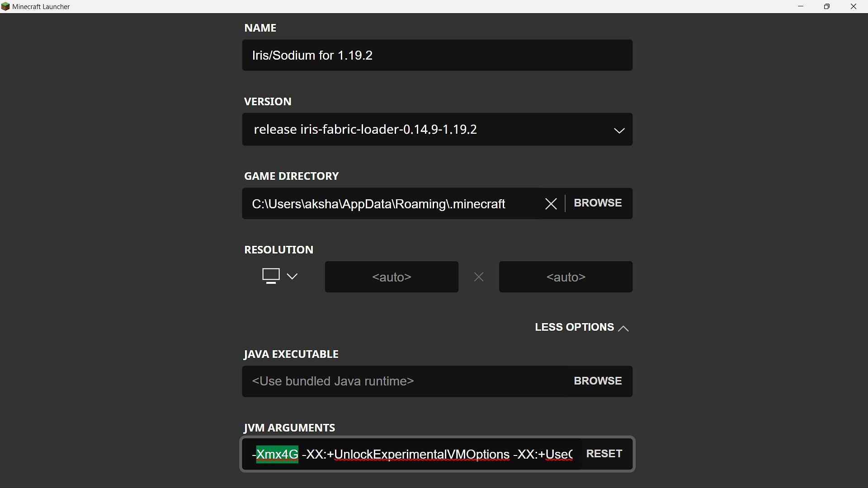Collapse the advanced options with LESS OPTIONS
Image resolution: width=868 pixels, height=488 pixels.
tap(581, 327)
